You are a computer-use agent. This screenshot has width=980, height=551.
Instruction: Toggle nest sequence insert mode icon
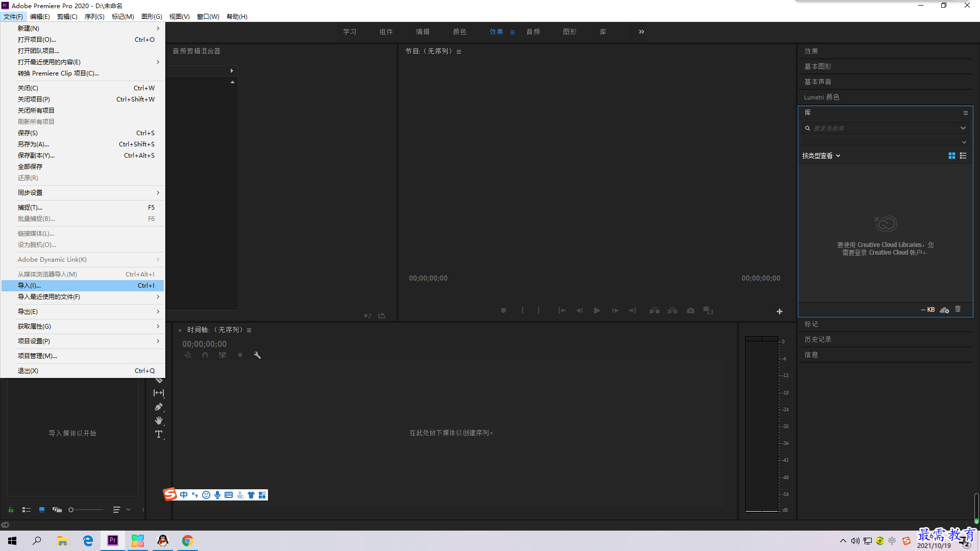coord(188,355)
